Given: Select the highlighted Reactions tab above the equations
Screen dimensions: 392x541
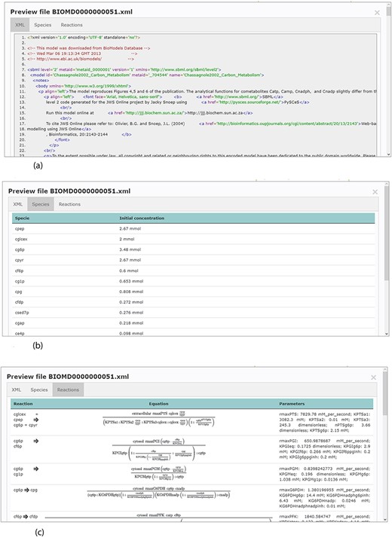Looking at the screenshot, I should tap(68, 390).
